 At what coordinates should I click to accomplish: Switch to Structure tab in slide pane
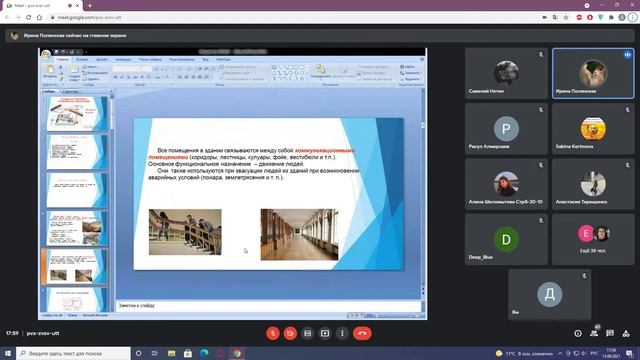[x=71, y=91]
